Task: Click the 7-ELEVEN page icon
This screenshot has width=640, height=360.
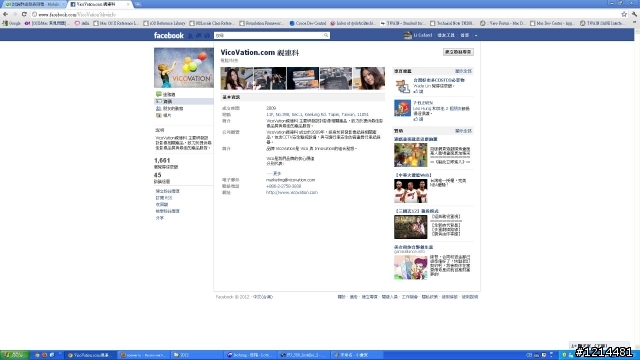Action: coord(402,108)
